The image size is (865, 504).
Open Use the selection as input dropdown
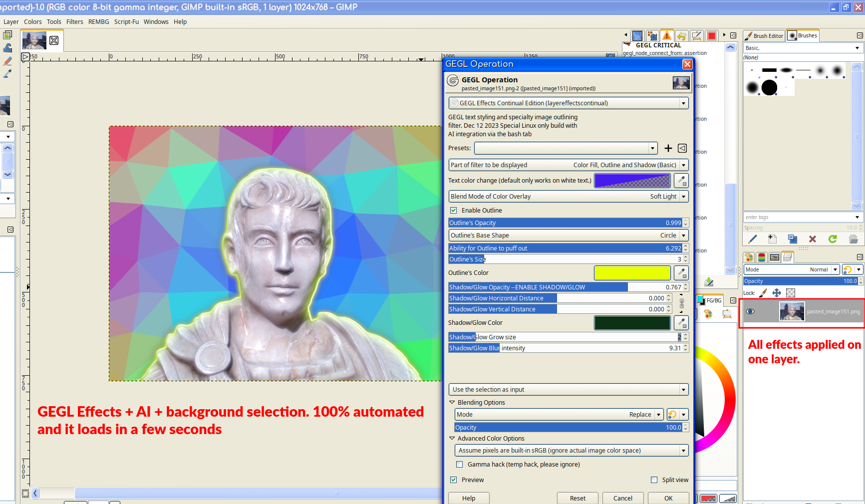click(569, 390)
